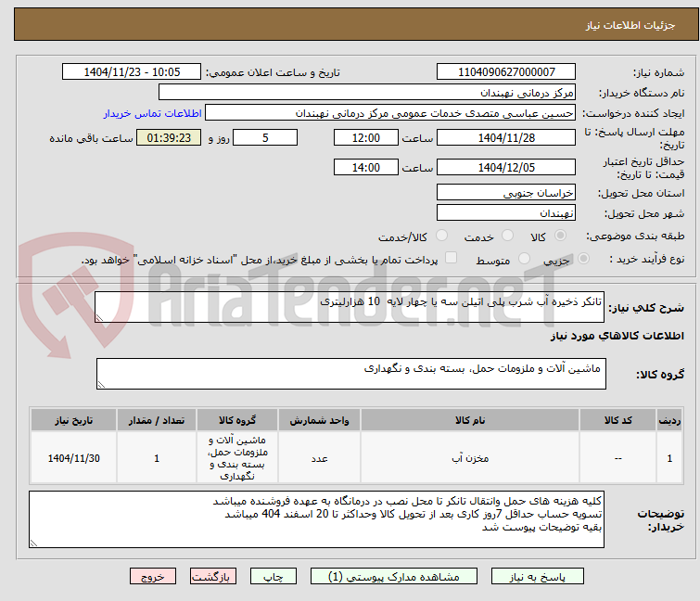Click the group cell ماشین آلات و ملزومات حمل in table

click(237, 458)
